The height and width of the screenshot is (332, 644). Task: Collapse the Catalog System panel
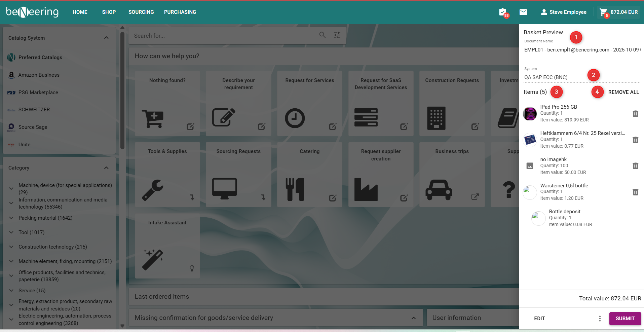[x=106, y=38]
